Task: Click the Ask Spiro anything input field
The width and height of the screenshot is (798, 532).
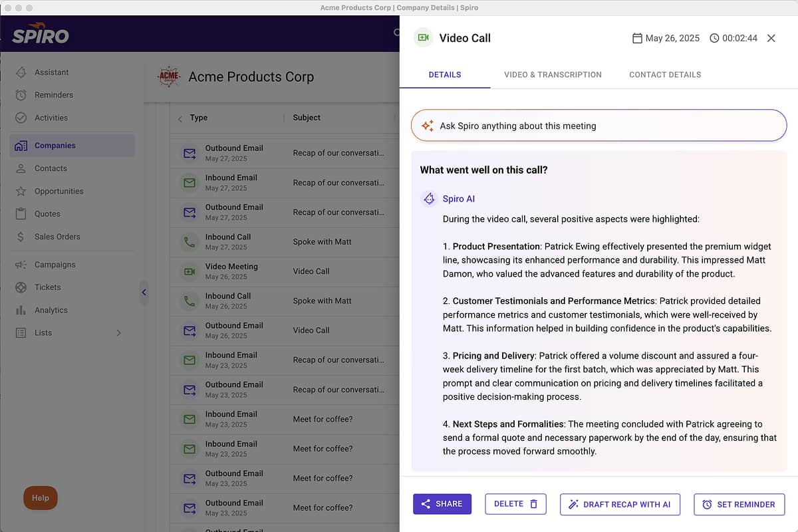Action: [x=598, y=125]
